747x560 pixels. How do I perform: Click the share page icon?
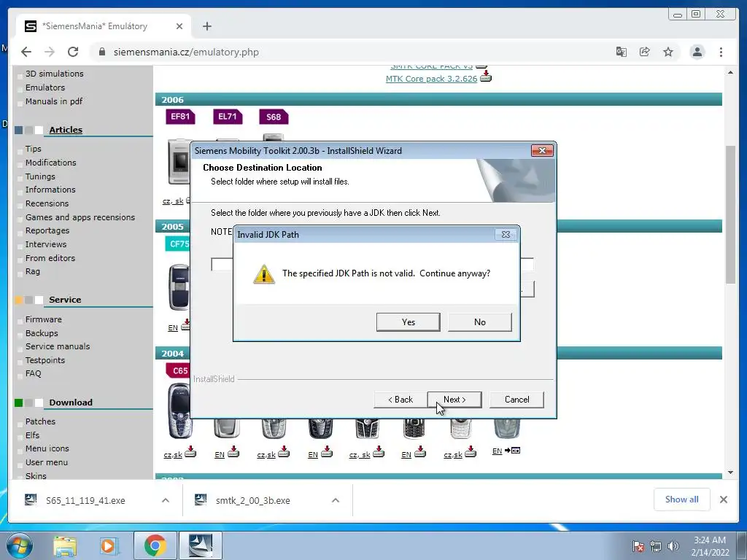pos(645,52)
